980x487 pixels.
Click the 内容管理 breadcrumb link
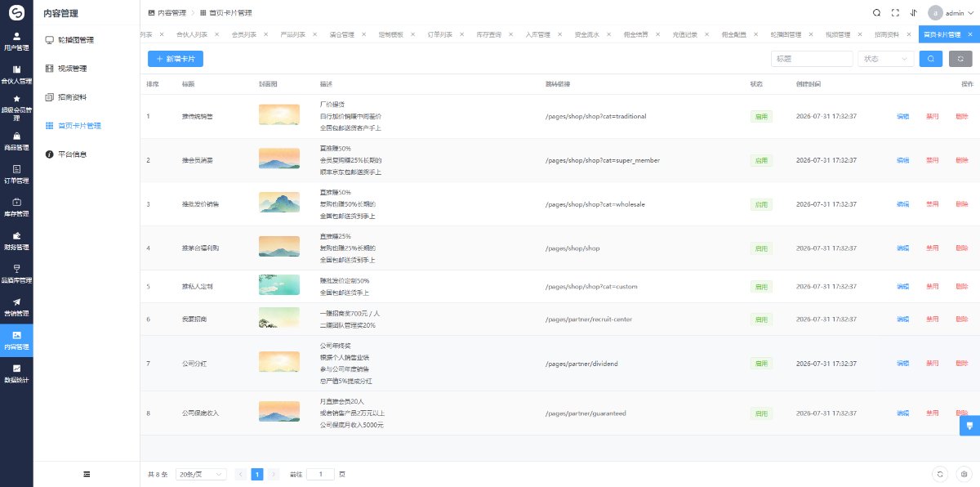[x=167, y=13]
